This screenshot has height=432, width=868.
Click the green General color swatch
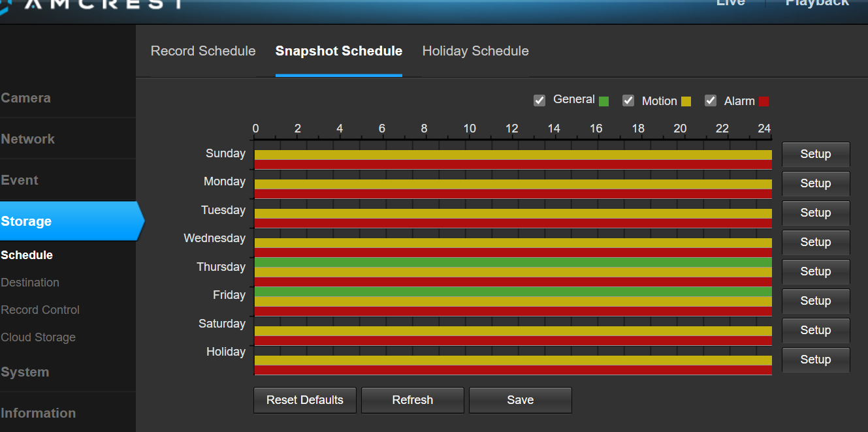[603, 101]
